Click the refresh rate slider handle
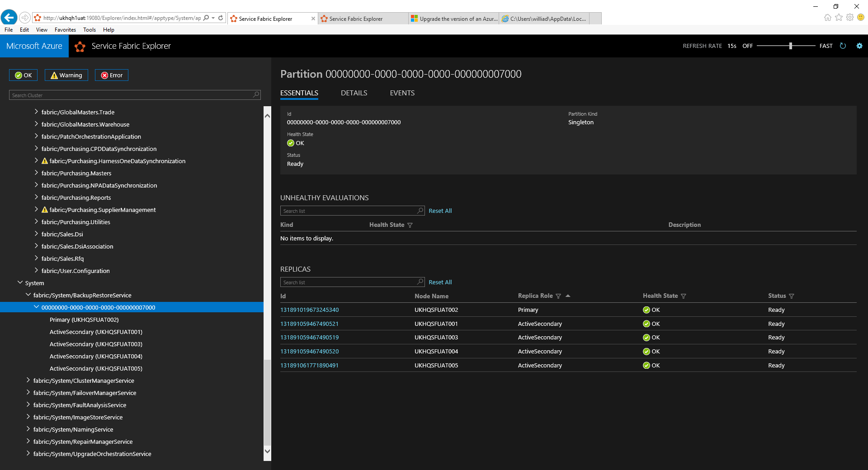The height and width of the screenshot is (470, 868). point(791,46)
